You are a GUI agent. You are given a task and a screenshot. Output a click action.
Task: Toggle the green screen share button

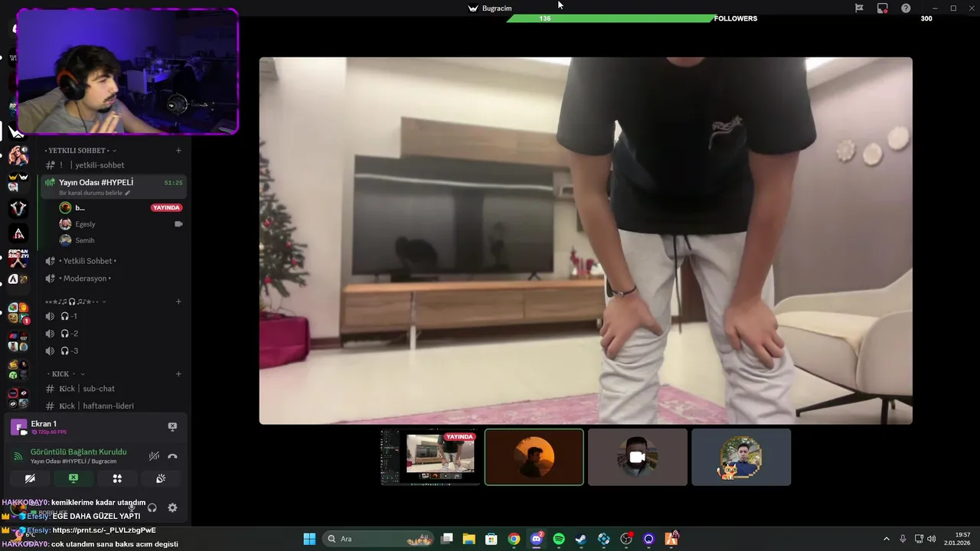click(x=73, y=478)
